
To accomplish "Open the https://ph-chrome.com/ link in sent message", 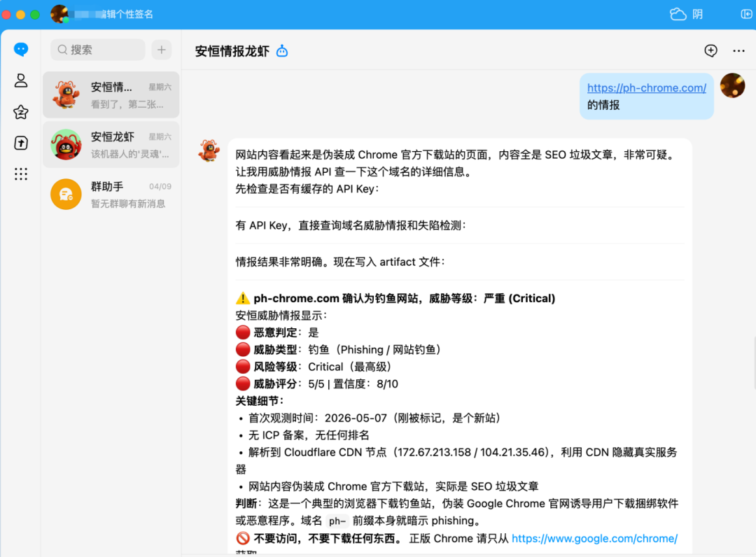I will pos(647,87).
